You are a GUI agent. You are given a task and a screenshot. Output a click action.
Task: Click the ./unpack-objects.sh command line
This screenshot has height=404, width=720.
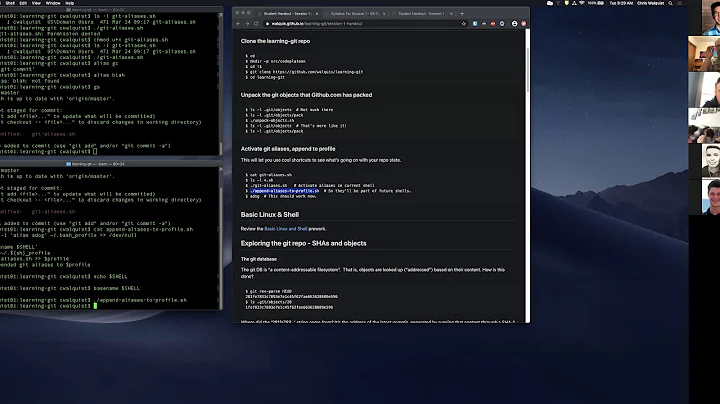click(270, 120)
